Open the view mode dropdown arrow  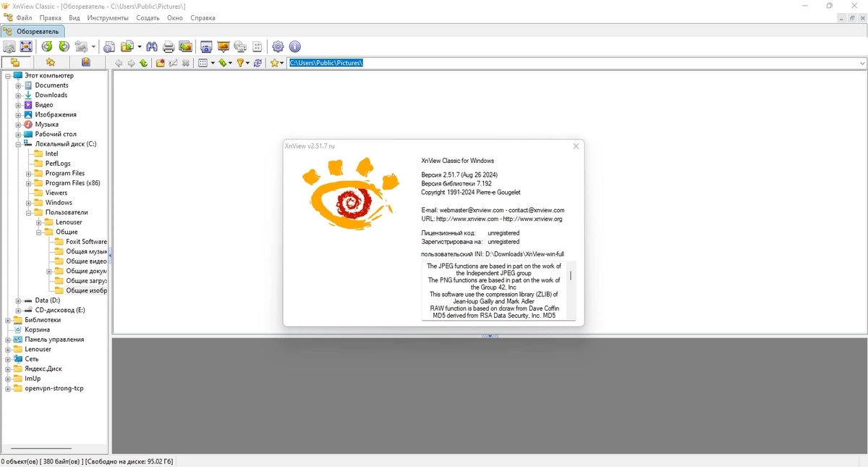tap(213, 63)
